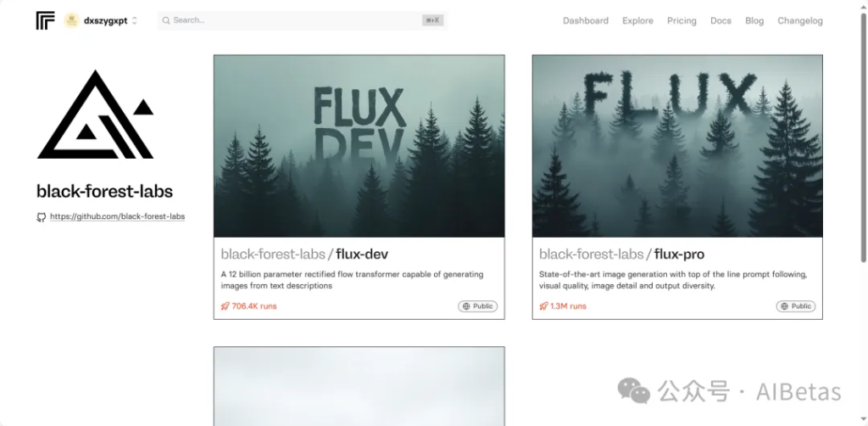Open the FLUX pro forest thumbnail
This screenshot has width=868, height=426.
(x=676, y=146)
